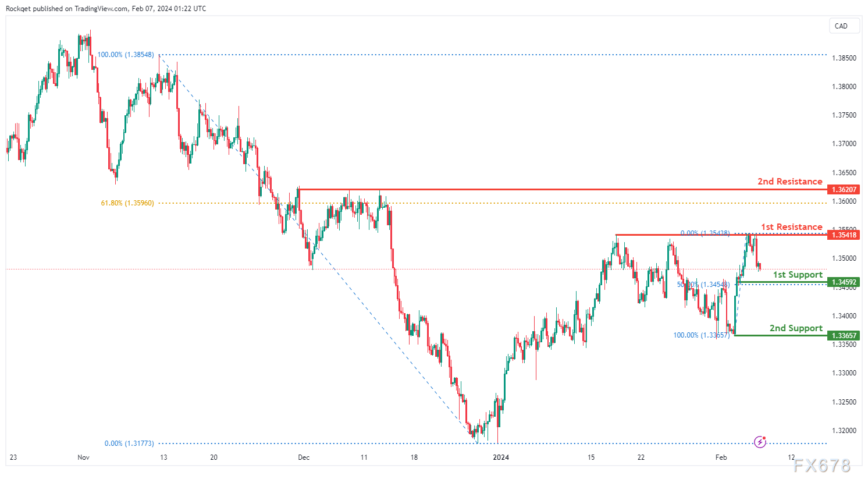The height and width of the screenshot is (486, 868).
Task: Click the 1.34000 price axis tick
Action: (x=844, y=316)
